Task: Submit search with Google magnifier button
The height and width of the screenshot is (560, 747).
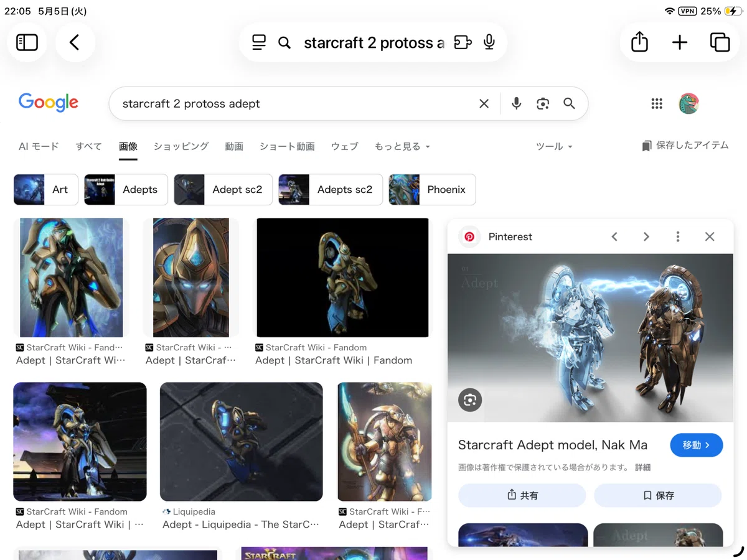Action: pos(569,104)
